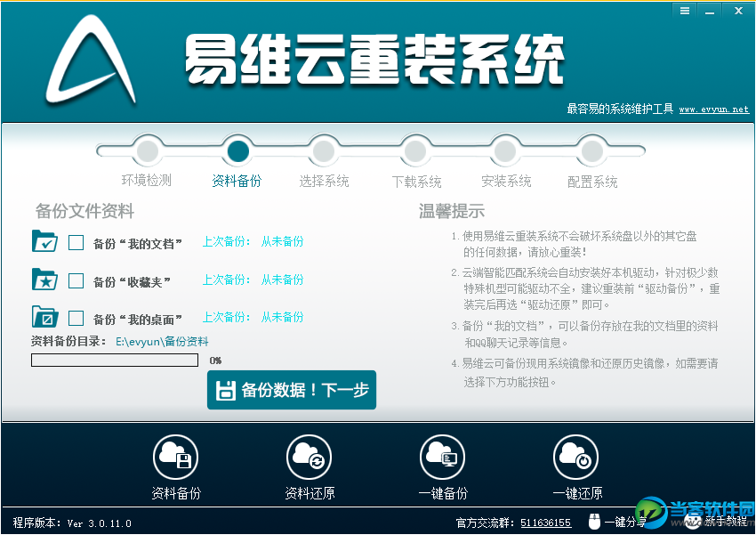
Task: Click the Yiweiyun logo in the header
Action: click(x=90, y=60)
